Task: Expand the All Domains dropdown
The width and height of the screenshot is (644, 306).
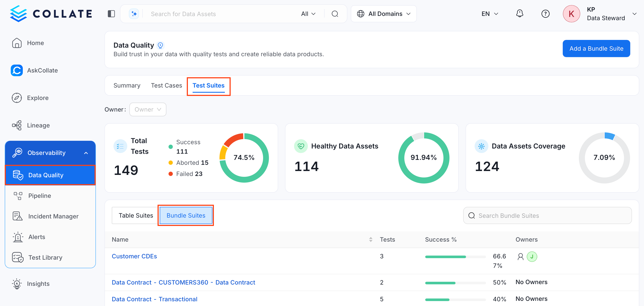Action: point(383,14)
